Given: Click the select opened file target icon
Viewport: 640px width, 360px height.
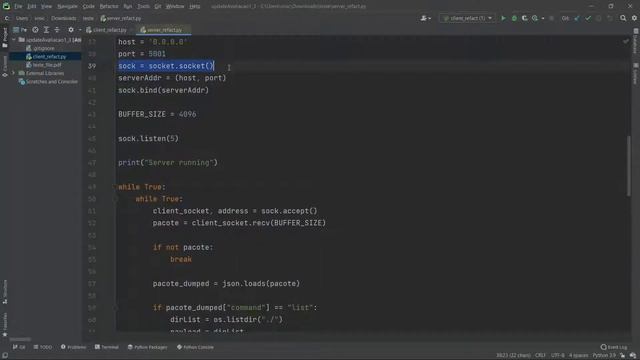Looking at the screenshot, I should (x=36, y=30).
